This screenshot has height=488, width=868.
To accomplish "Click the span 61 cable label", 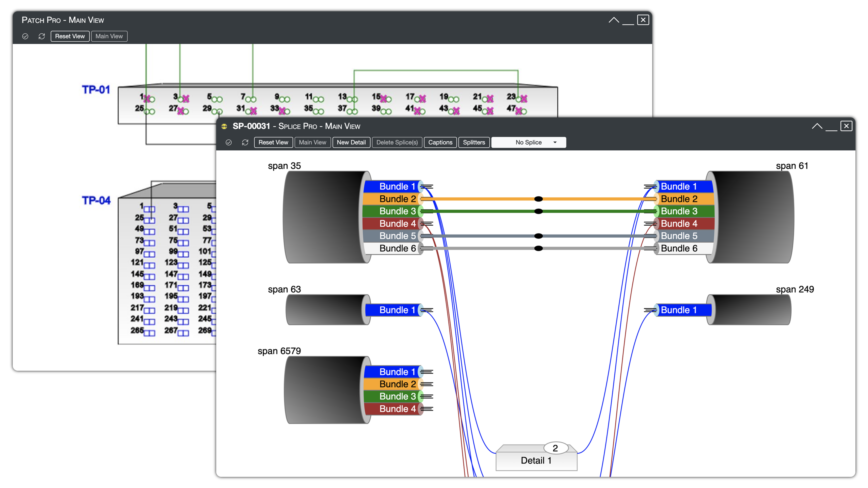I will [792, 166].
